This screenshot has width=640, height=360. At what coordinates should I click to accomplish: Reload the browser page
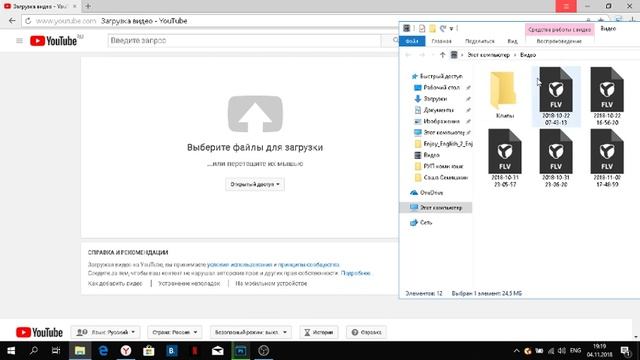pos(28,21)
